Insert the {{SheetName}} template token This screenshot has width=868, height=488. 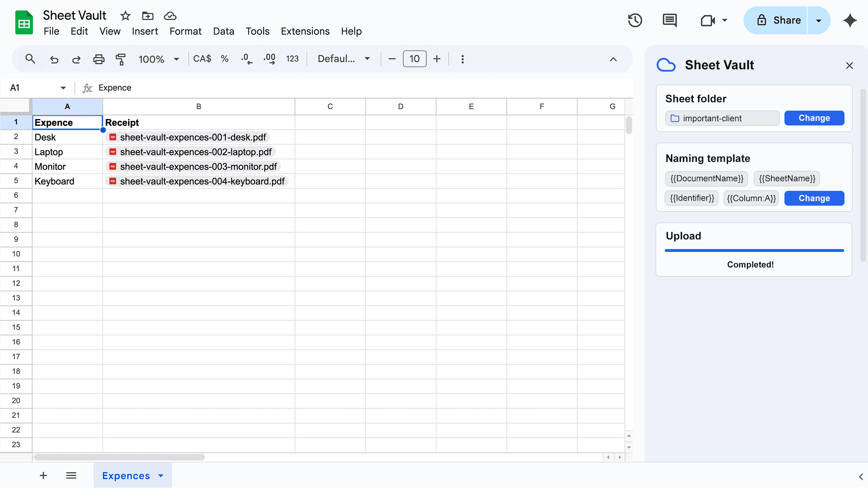click(x=786, y=178)
